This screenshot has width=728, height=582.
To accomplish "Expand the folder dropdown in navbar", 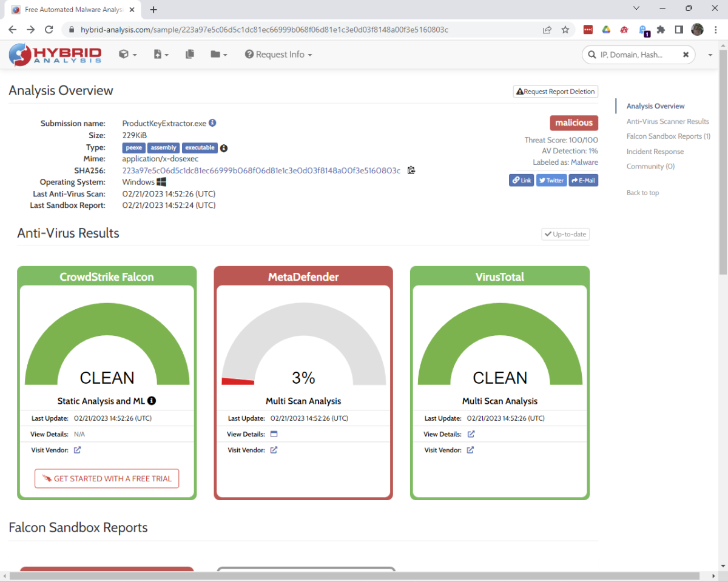I will (219, 55).
